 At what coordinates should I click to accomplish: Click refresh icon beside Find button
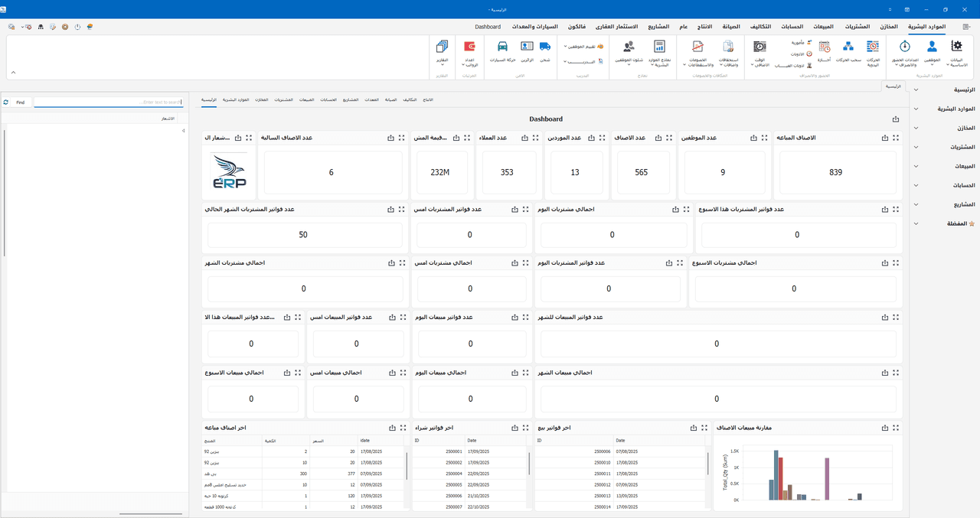5,102
